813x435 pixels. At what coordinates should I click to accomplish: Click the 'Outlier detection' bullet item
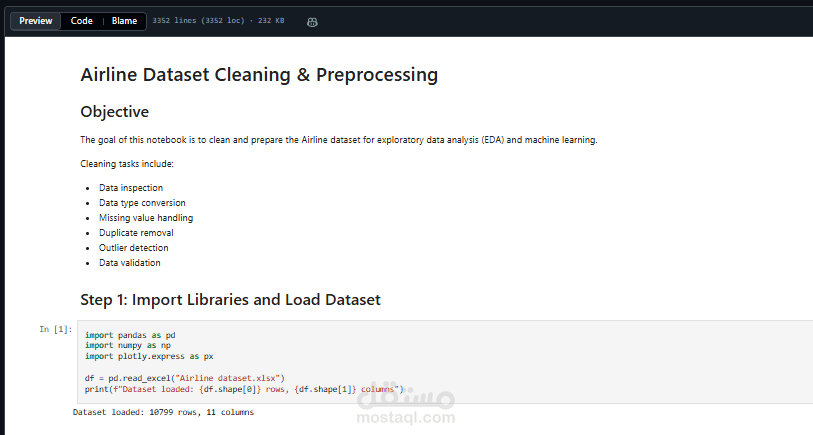pyautogui.click(x=134, y=248)
